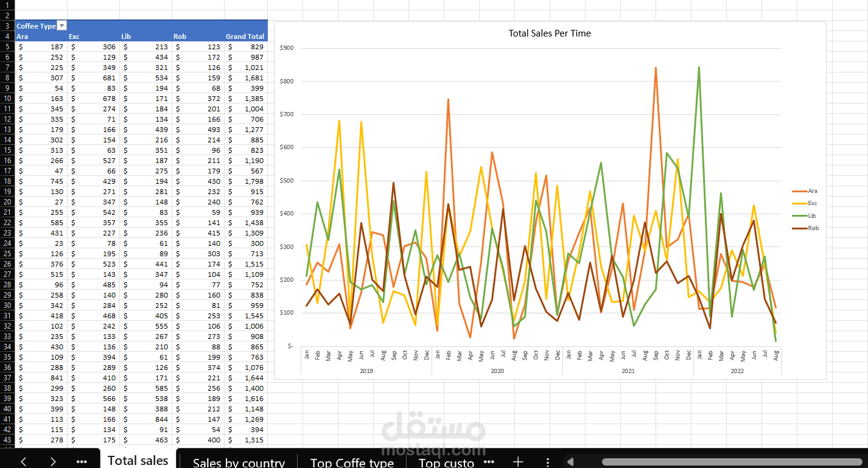Select the Top custo sheet tab

[x=446, y=462]
